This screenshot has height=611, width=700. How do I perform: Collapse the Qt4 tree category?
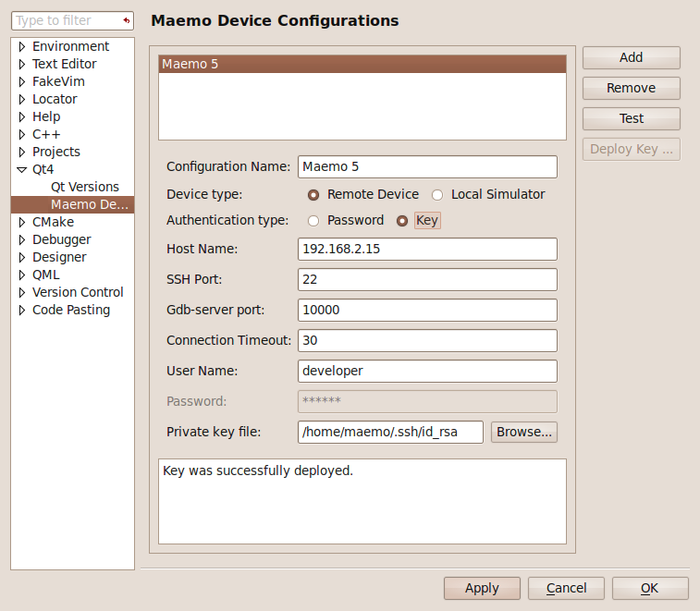22,170
